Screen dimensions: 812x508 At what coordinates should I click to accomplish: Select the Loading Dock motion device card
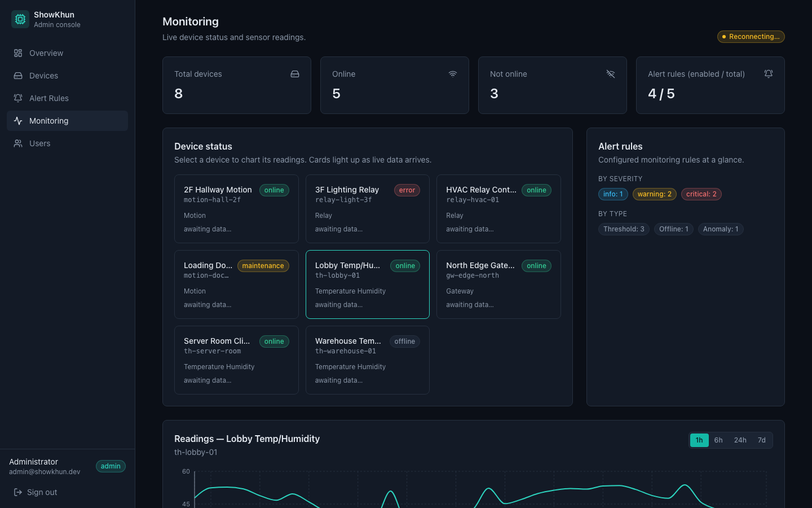[236, 284]
